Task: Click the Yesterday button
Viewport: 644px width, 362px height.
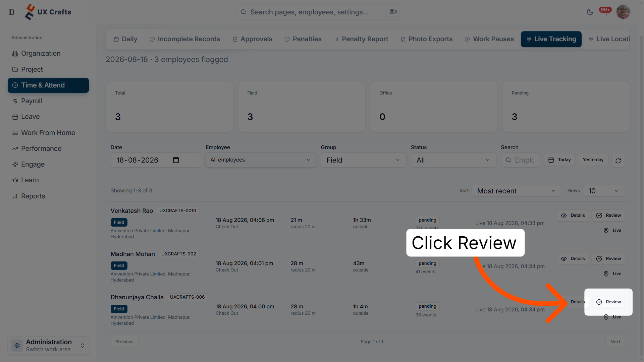Action: pyautogui.click(x=593, y=160)
